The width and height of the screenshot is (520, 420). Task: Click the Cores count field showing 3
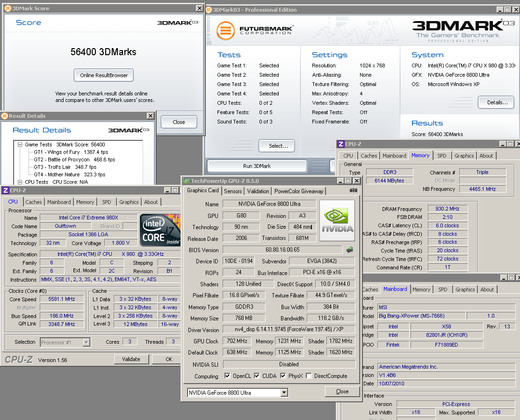(130, 342)
